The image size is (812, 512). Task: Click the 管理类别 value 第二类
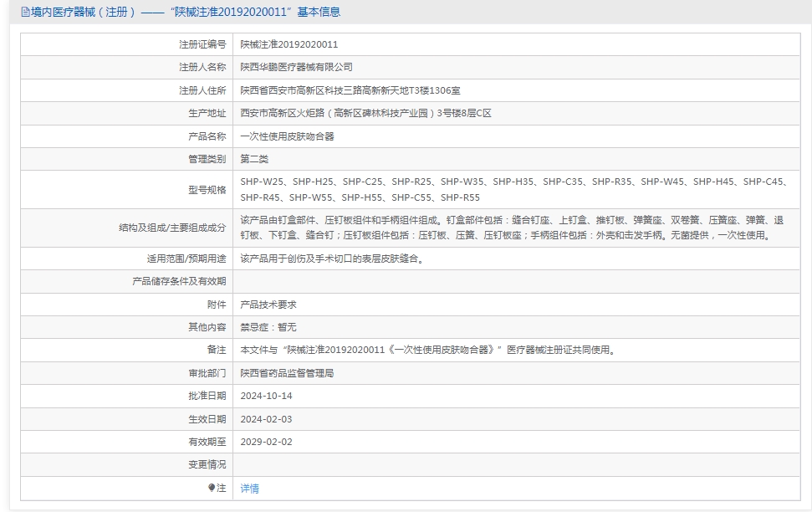click(254, 159)
